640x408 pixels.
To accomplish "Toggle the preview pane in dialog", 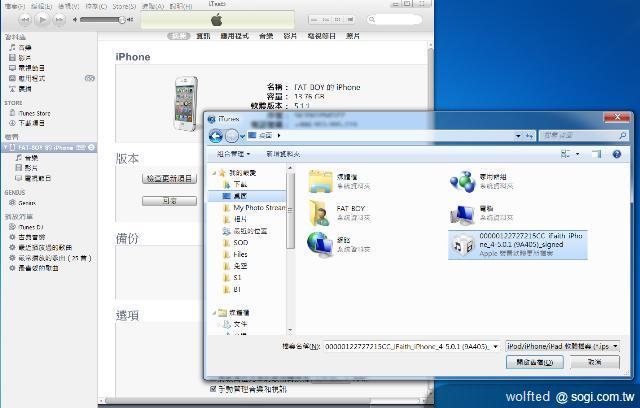I will tap(596, 154).
